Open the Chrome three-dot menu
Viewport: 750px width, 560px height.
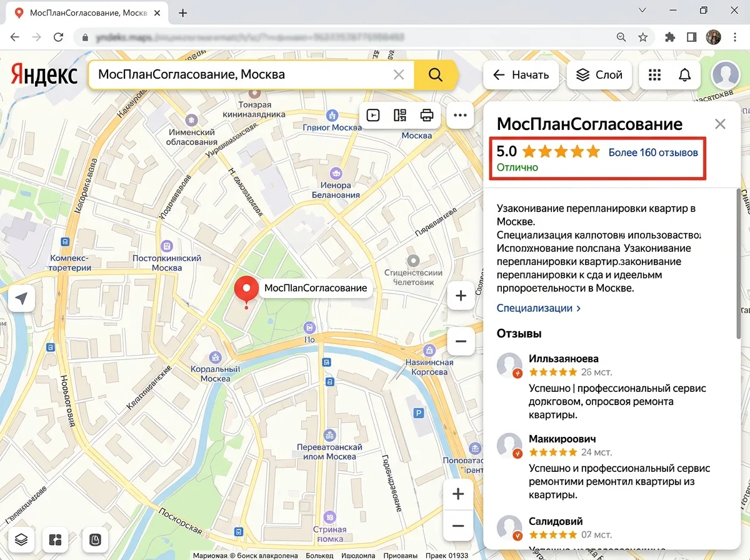pos(736,37)
